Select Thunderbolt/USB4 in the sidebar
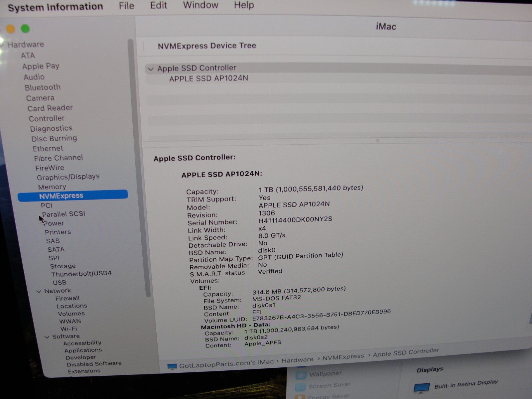The image size is (532, 399). [81, 273]
